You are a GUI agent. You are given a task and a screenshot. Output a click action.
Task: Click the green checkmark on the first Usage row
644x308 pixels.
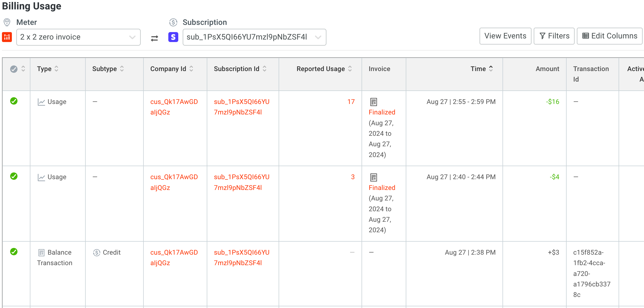click(14, 101)
